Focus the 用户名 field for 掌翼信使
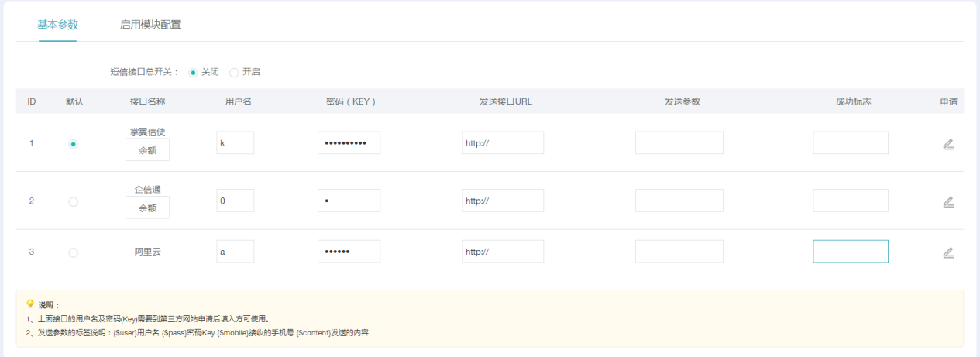The height and width of the screenshot is (357, 980). 235,143
